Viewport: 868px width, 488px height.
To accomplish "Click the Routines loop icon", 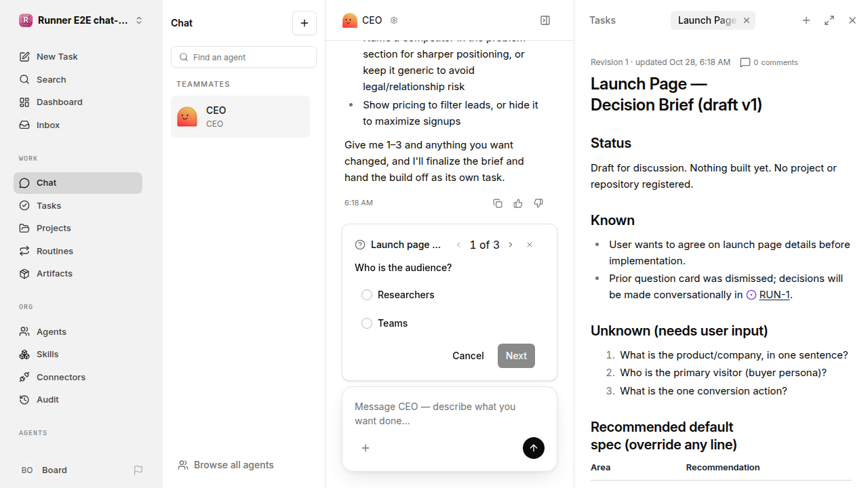I will [x=24, y=251].
